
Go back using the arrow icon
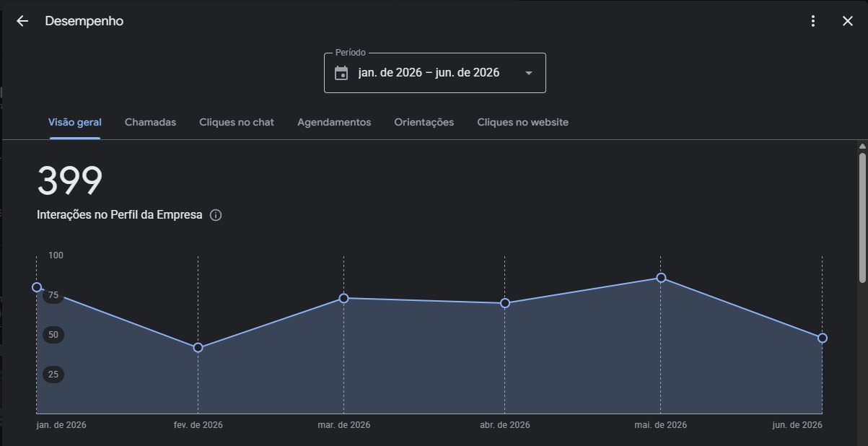pos(22,21)
